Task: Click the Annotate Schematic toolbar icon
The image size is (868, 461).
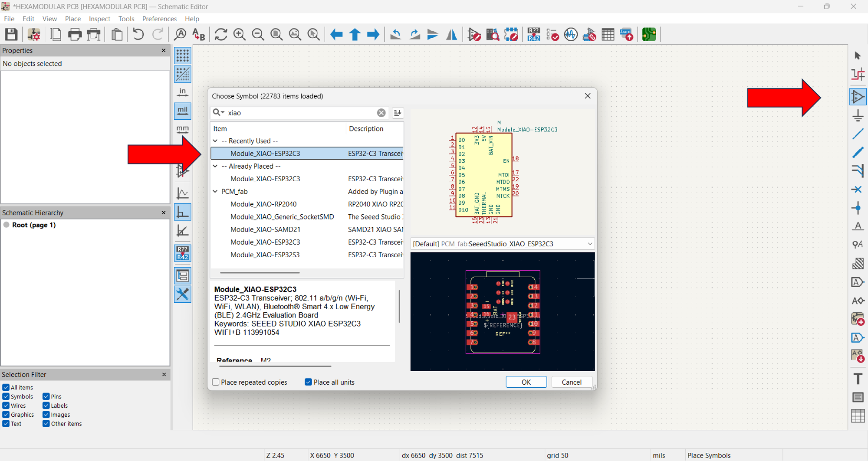Action: 533,34
